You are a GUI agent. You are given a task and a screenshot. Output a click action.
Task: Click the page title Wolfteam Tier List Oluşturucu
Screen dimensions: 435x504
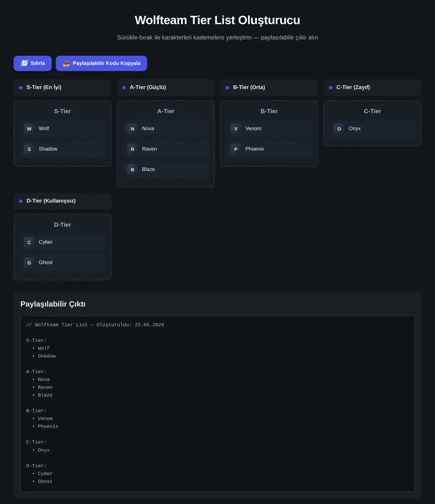tap(217, 20)
